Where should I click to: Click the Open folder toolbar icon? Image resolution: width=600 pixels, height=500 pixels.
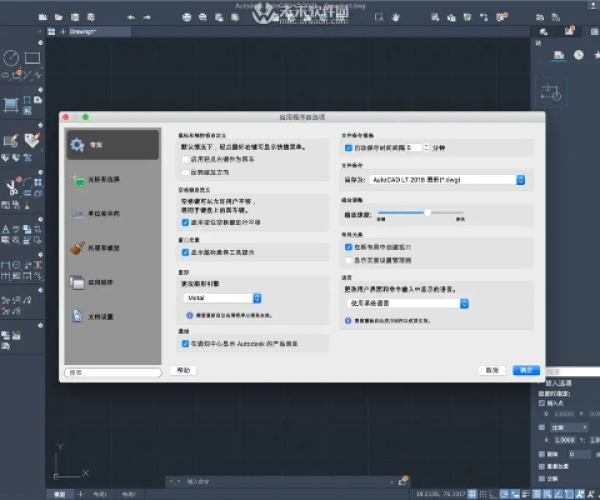coord(59,17)
